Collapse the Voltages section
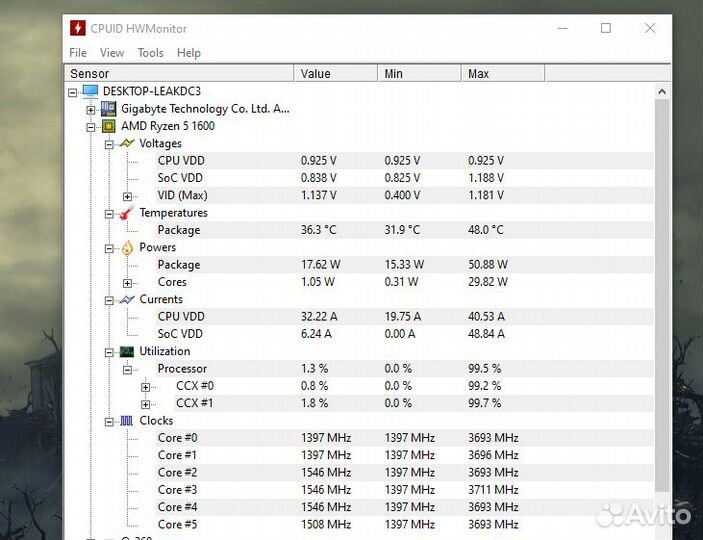Viewport: 703px width, 540px height. pyautogui.click(x=109, y=144)
